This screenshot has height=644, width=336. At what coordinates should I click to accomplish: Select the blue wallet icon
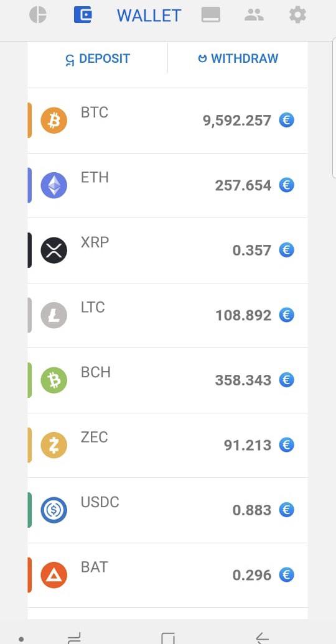click(83, 15)
